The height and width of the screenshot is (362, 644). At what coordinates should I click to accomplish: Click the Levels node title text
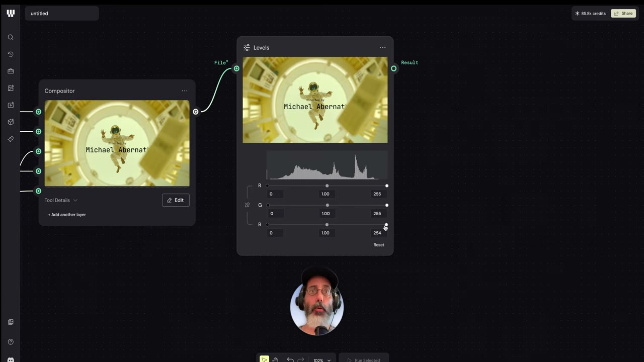click(261, 48)
